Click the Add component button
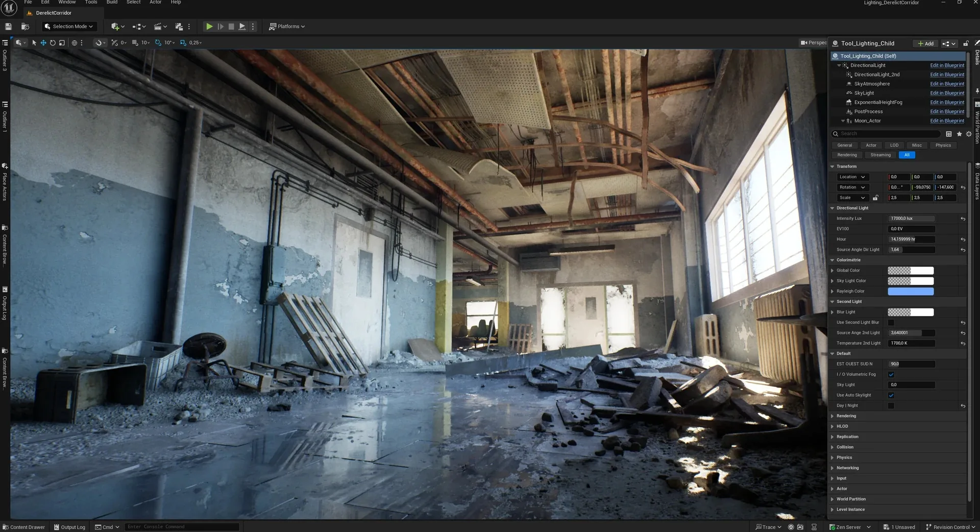 coord(925,44)
